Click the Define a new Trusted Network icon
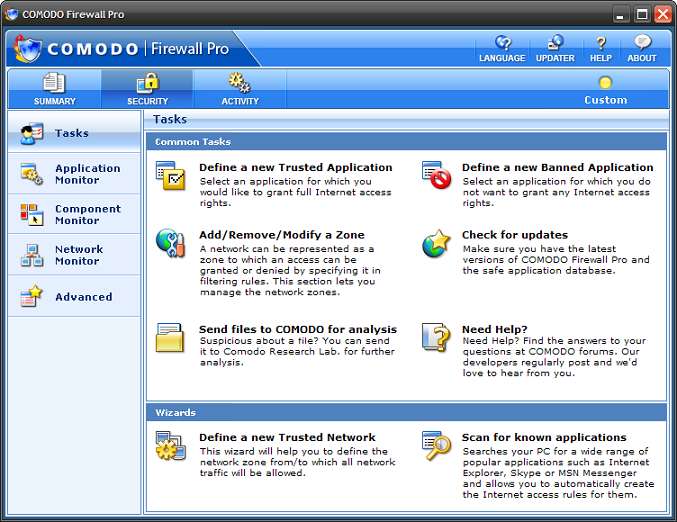Viewport: 677px width, 522px height. [171, 445]
